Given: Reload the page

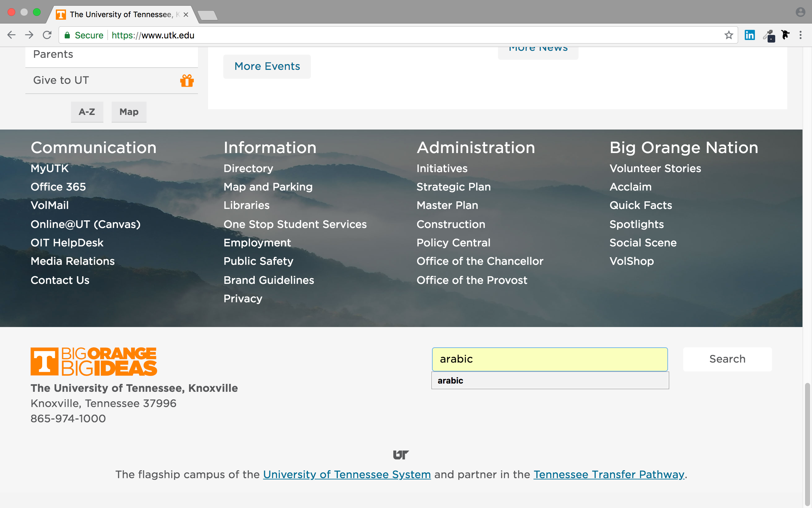Looking at the screenshot, I should [x=47, y=35].
